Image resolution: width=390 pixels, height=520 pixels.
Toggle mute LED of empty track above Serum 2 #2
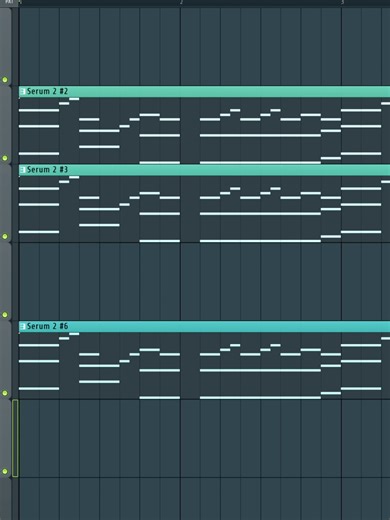(5, 80)
